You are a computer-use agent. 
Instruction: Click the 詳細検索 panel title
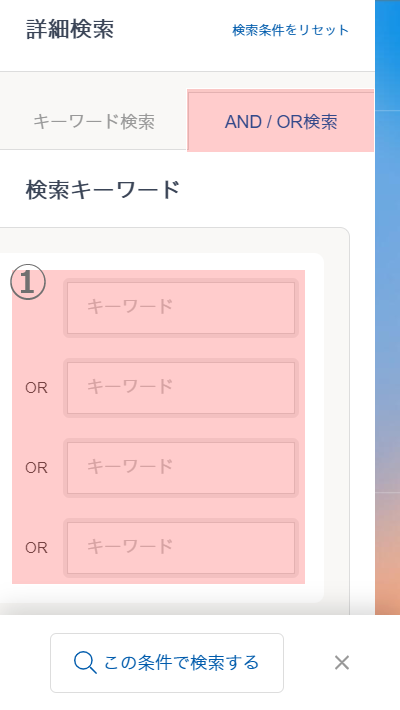pos(70,29)
